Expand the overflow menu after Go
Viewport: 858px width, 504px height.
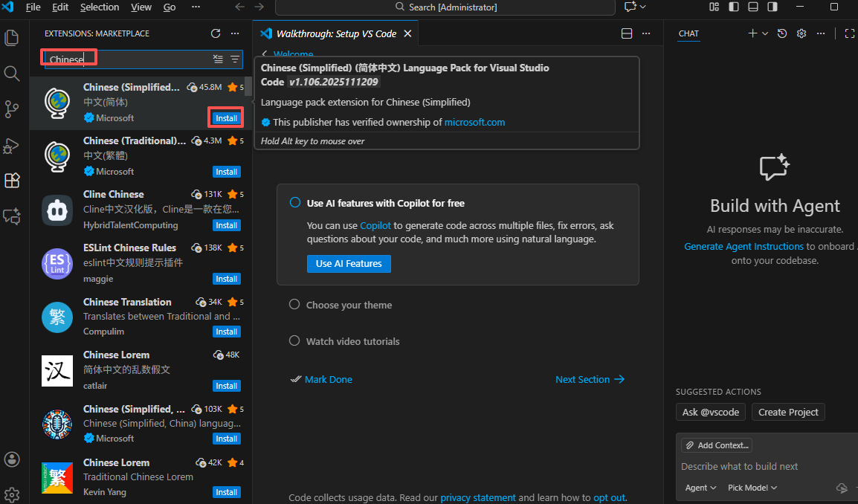(196, 7)
